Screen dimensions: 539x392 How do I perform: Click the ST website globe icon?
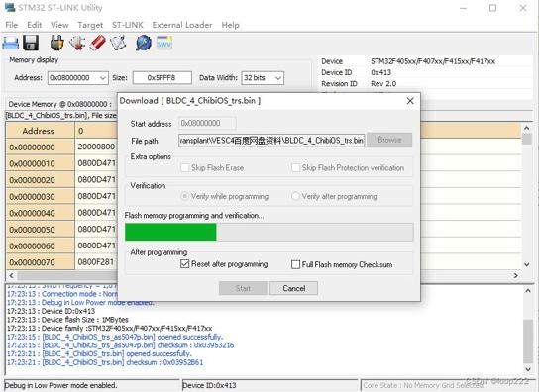tap(144, 43)
